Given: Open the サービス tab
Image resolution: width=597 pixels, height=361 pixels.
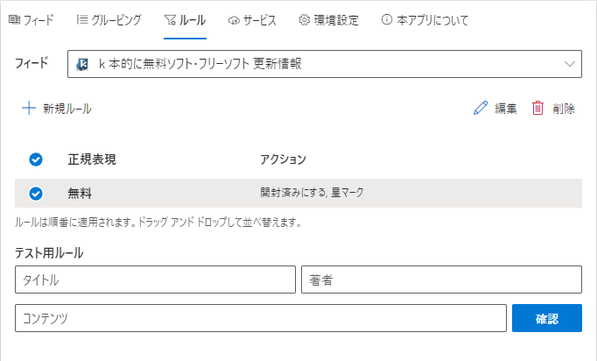Looking at the screenshot, I should coord(252,20).
